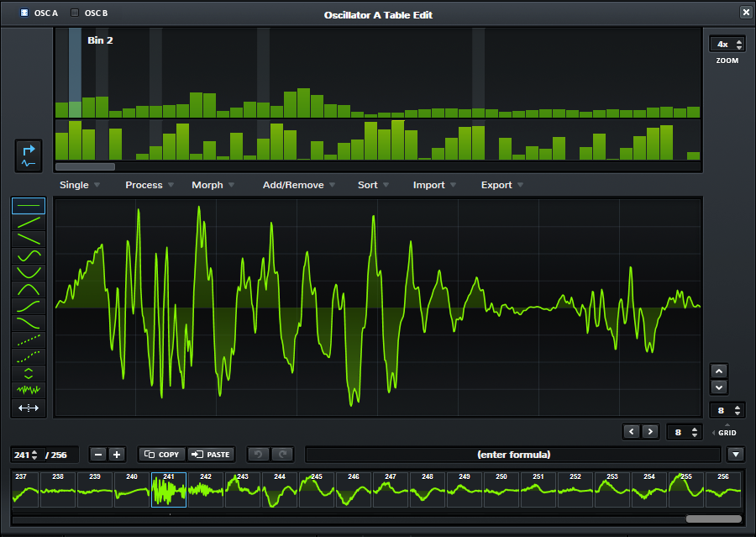
Task: Select frame thumbnail 240
Action: [x=132, y=489]
